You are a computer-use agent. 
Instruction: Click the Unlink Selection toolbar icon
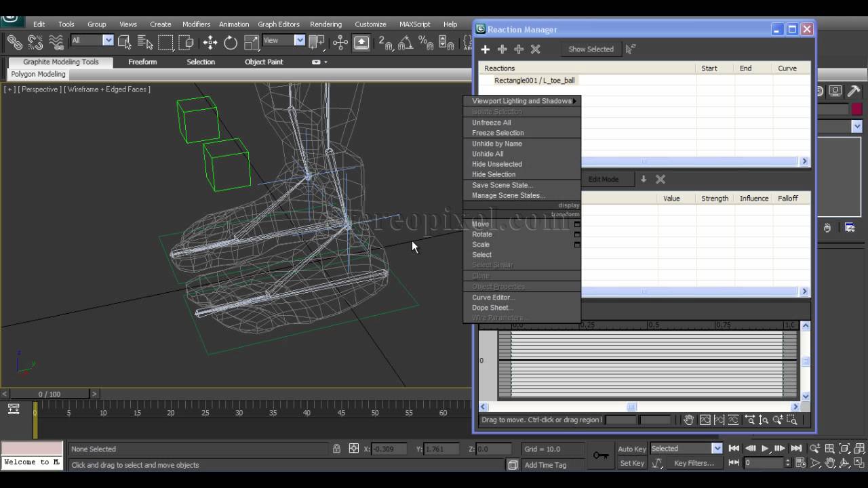tap(35, 42)
